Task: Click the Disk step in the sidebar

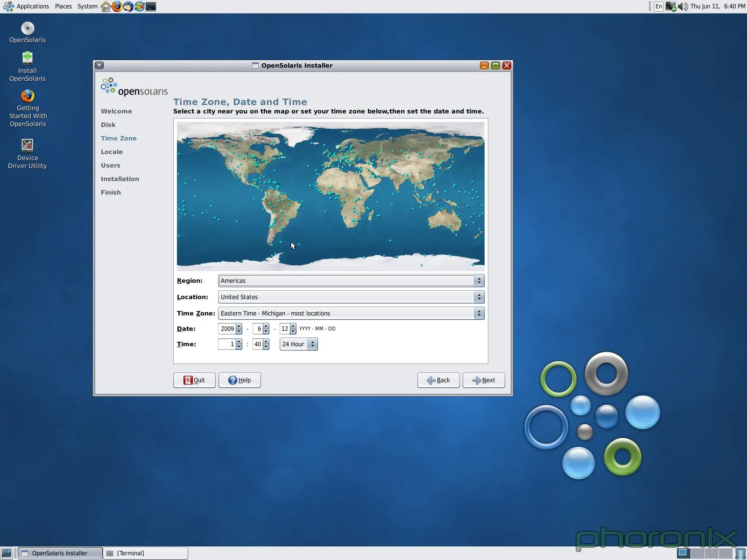Action: (x=108, y=125)
